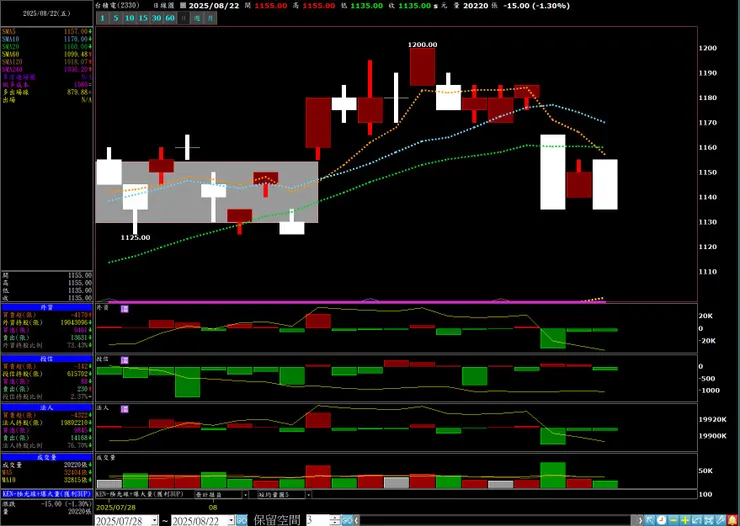740x526 pixels.
Task: Switch to the 5-minute timeframe
Action: click(x=116, y=18)
